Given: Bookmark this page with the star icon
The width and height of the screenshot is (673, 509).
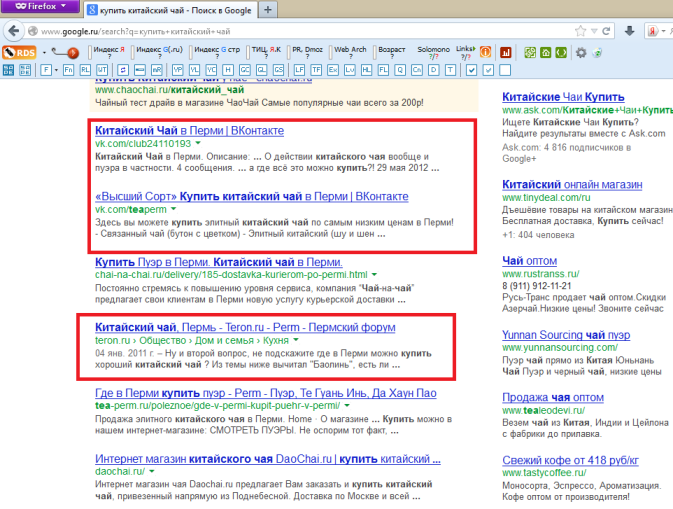Looking at the screenshot, I should click(x=580, y=31).
